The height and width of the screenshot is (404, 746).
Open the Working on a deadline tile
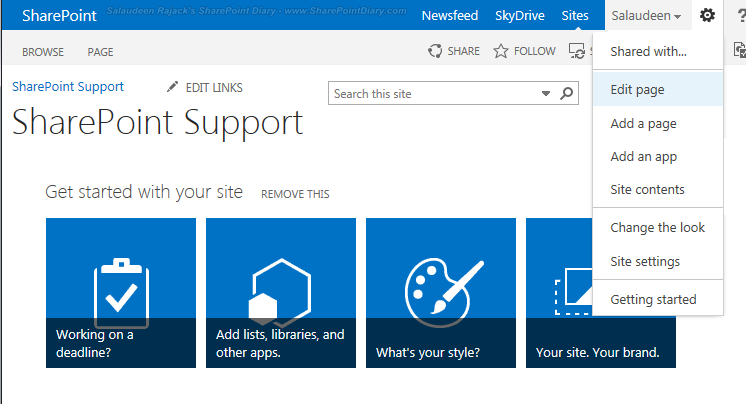coord(121,292)
